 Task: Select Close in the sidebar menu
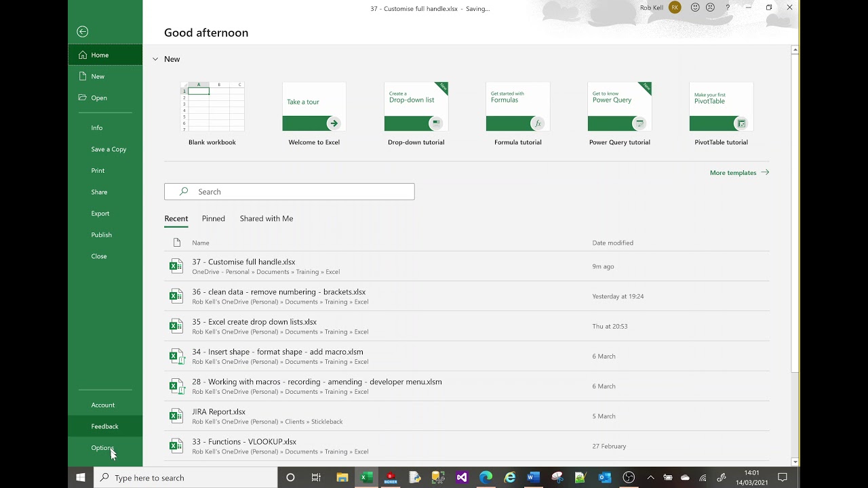click(105, 256)
